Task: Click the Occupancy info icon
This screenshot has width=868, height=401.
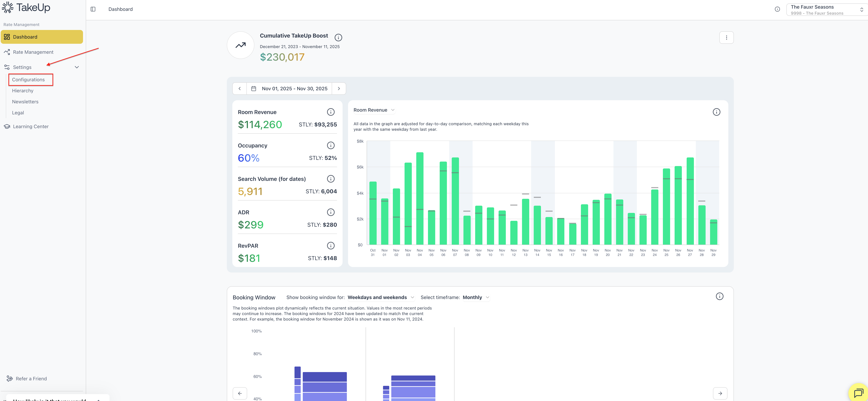Action: [x=330, y=145]
